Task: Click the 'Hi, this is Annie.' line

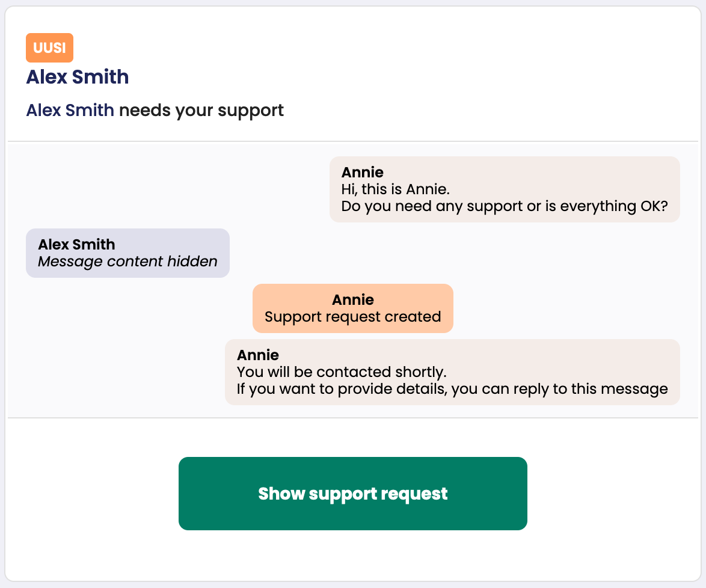Action: click(395, 189)
